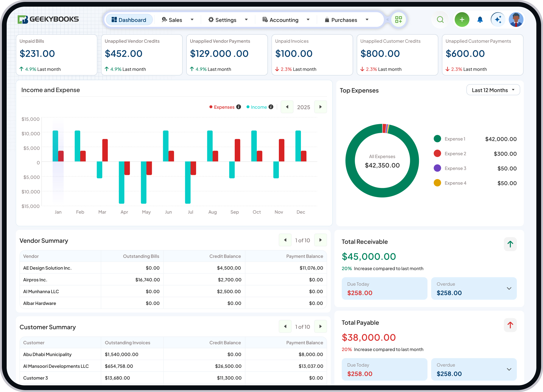Navigate to year 2026 in the chart
This screenshot has width=543, height=392.
click(321, 107)
